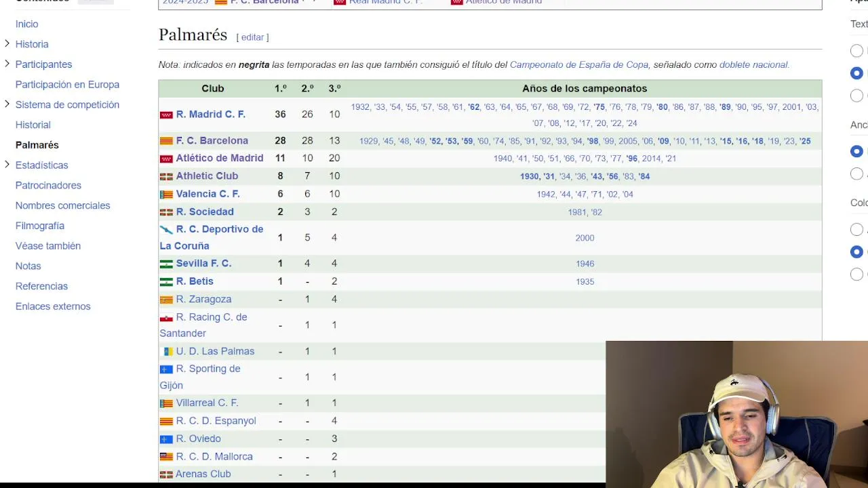Click the Catalonia flag beside F. C. Barcelona
The width and height of the screenshot is (868, 488).
tap(166, 141)
